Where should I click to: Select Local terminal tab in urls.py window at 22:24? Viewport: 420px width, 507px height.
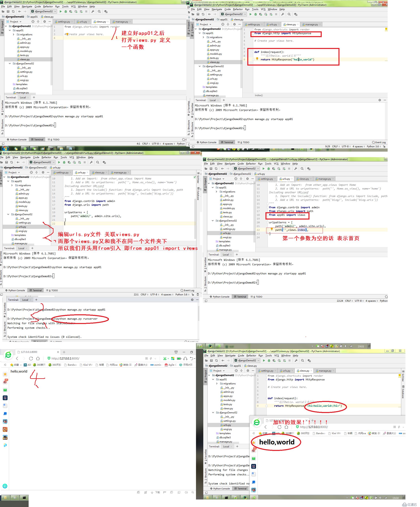[x=226, y=254]
